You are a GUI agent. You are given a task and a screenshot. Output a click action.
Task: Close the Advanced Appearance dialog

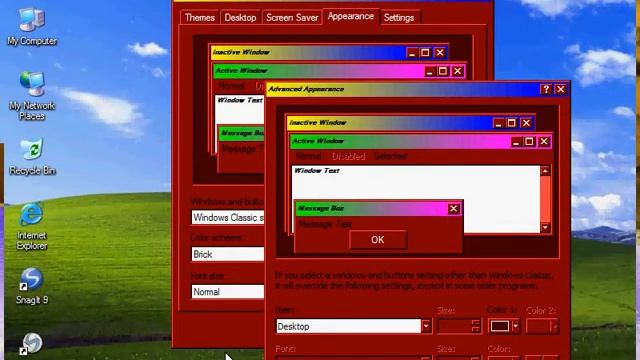[561, 89]
